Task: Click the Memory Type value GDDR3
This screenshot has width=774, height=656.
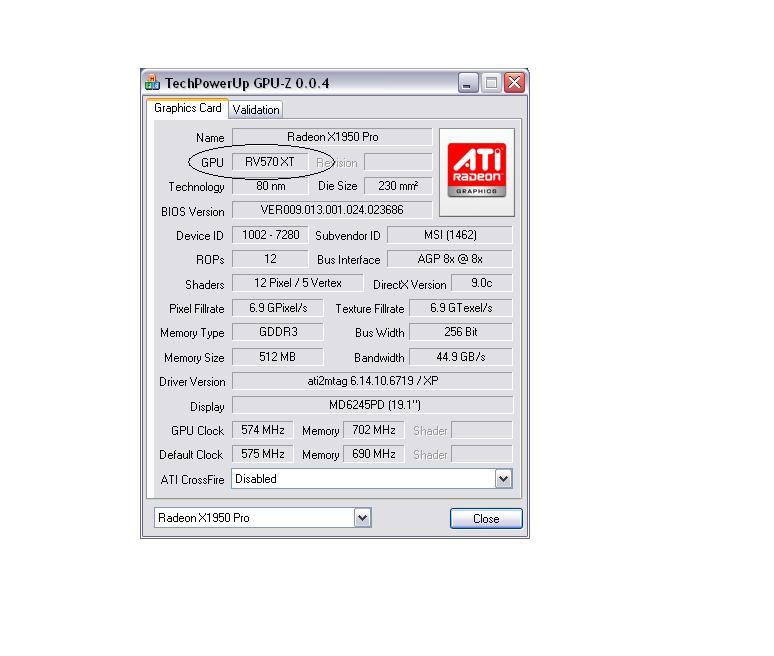Action: point(278,332)
